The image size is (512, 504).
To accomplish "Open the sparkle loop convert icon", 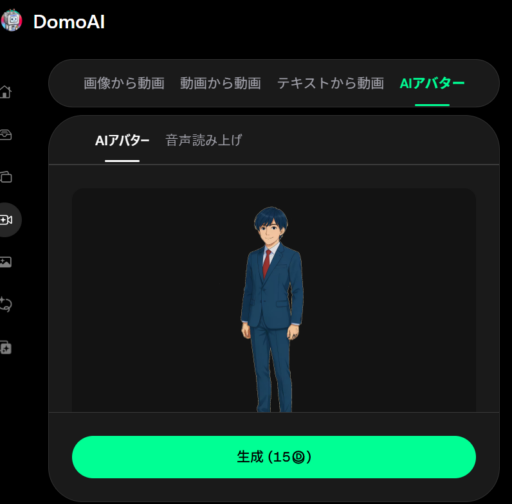I will click(6, 304).
